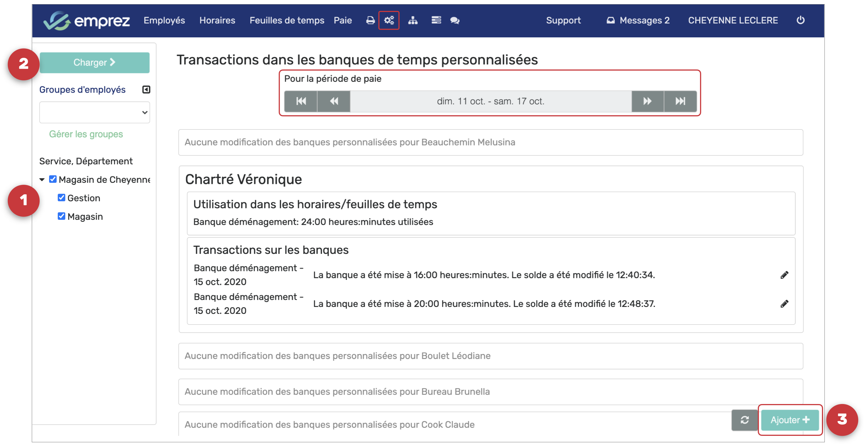Collapse the Groupes d'employés side panel
The width and height of the screenshot is (868, 447).
146,90
